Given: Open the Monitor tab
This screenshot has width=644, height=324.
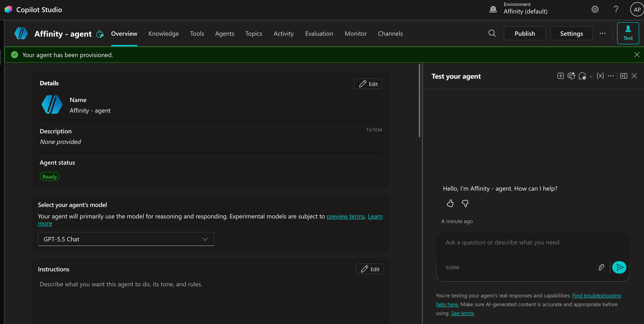Looking at the screenshot, I should point(356,34).
